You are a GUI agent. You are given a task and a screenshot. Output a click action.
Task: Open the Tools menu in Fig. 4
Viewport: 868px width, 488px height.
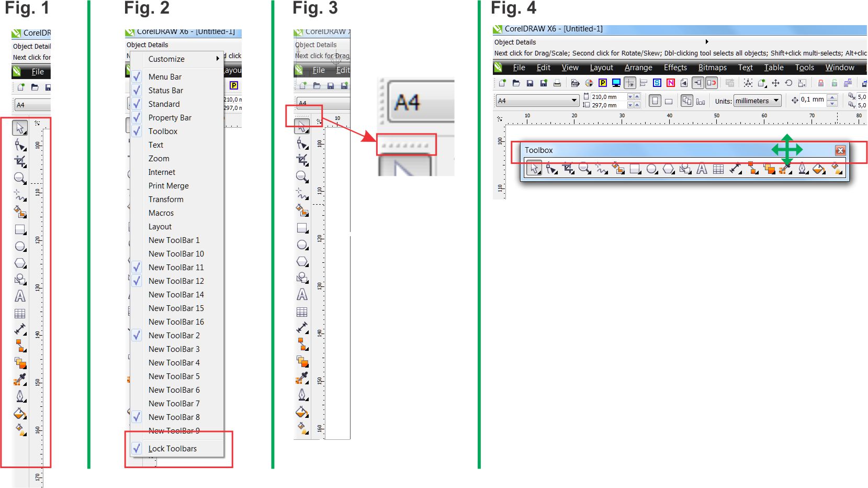[x=805, y=68]
